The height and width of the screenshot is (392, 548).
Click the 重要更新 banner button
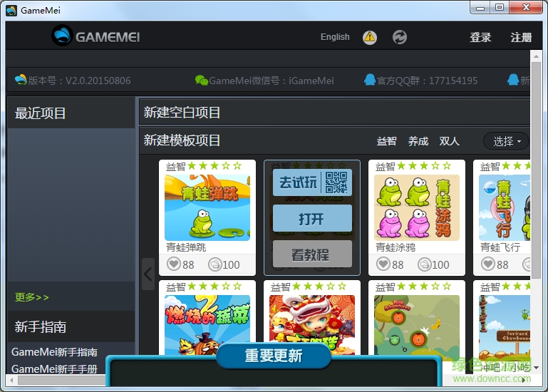pyautogui.click(x=274, y=356)
